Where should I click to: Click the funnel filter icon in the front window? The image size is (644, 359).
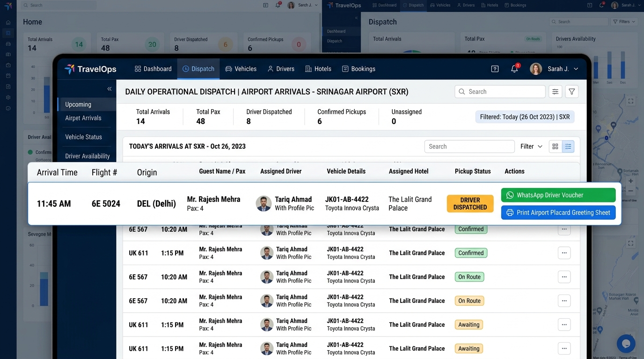coord(572,92)
